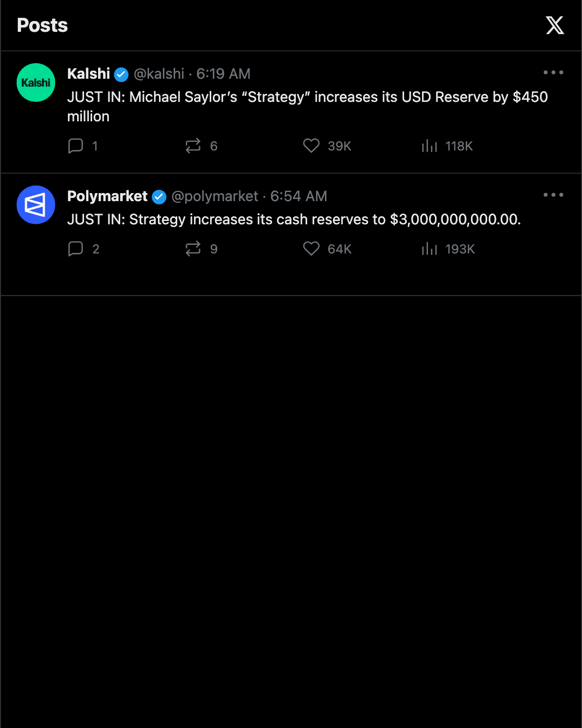This screenshot has width=582, height=728.
Task: Open the 6:19 AM timestamp
Action: [x=223, y=74]
